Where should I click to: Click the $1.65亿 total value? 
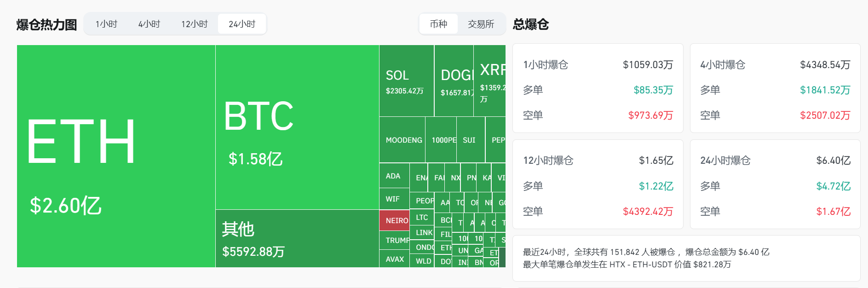pyautogui.click(x=656, y=161)
